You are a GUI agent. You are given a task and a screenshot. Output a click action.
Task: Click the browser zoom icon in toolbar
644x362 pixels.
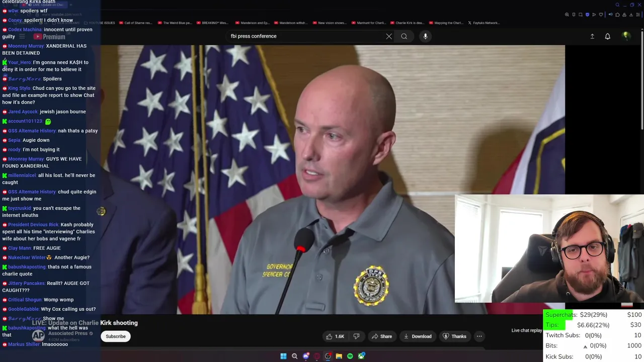tap(567, 15)
